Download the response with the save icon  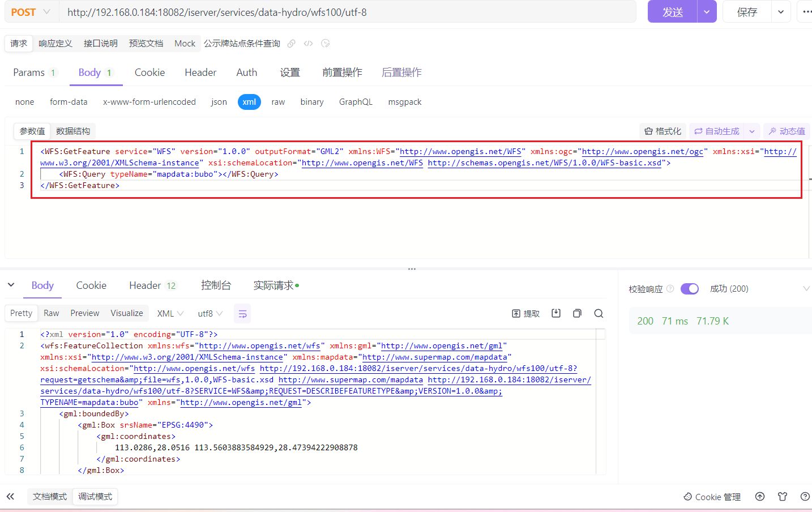click(x=556, y=313)
